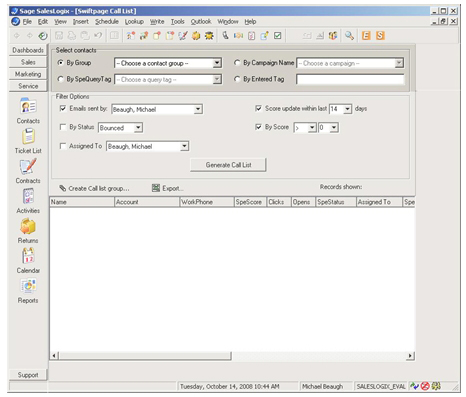Click the Export link

pos(173,188)
